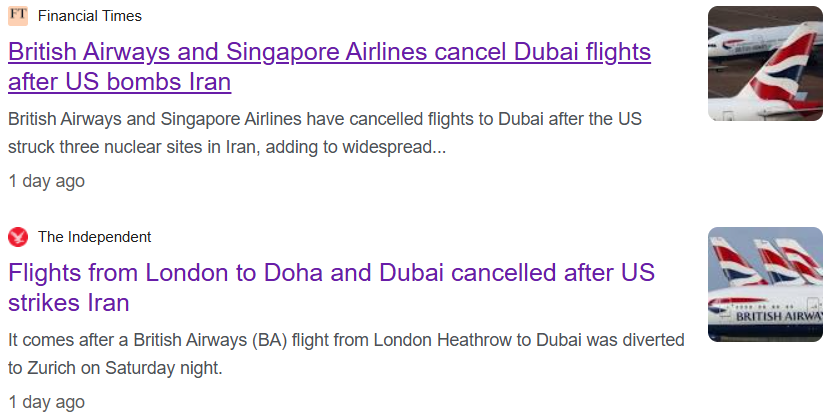Click the 'Financial Times' source name
This screenshot has width=832, height=418.
90,16
